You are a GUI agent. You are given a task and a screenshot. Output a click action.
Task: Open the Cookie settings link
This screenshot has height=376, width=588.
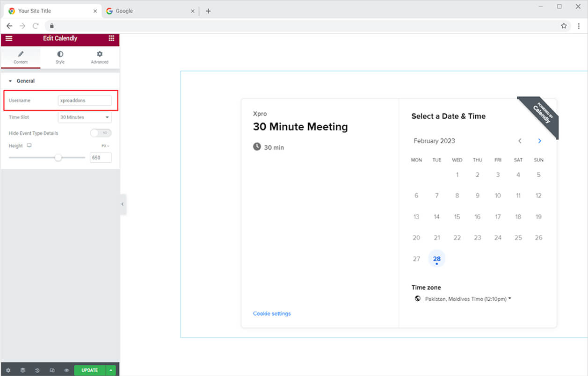(272, 313)
